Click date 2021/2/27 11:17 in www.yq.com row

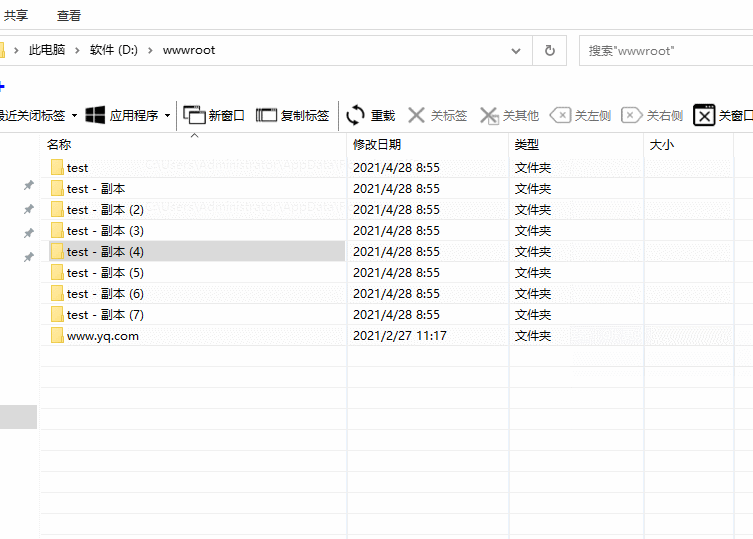point(400,336)
